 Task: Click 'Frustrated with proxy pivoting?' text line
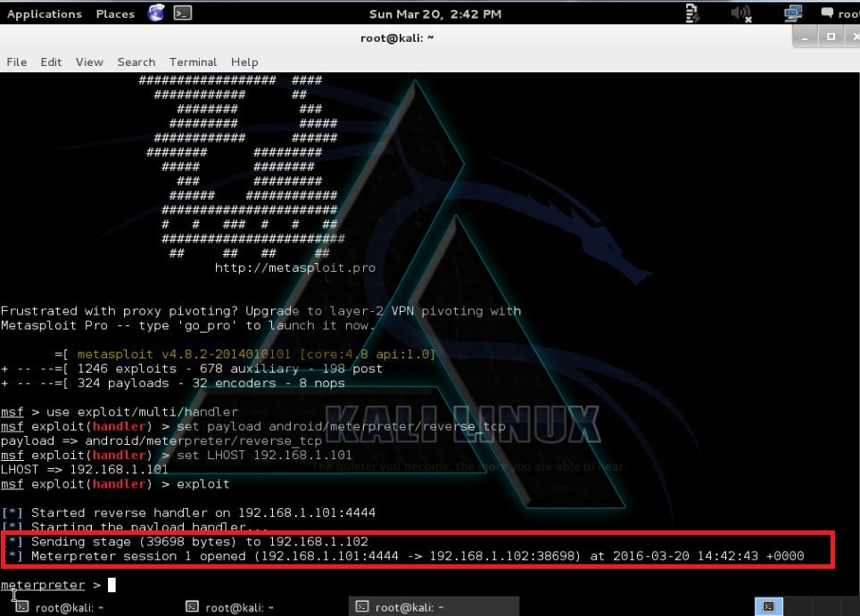click(x=261, y=311)
